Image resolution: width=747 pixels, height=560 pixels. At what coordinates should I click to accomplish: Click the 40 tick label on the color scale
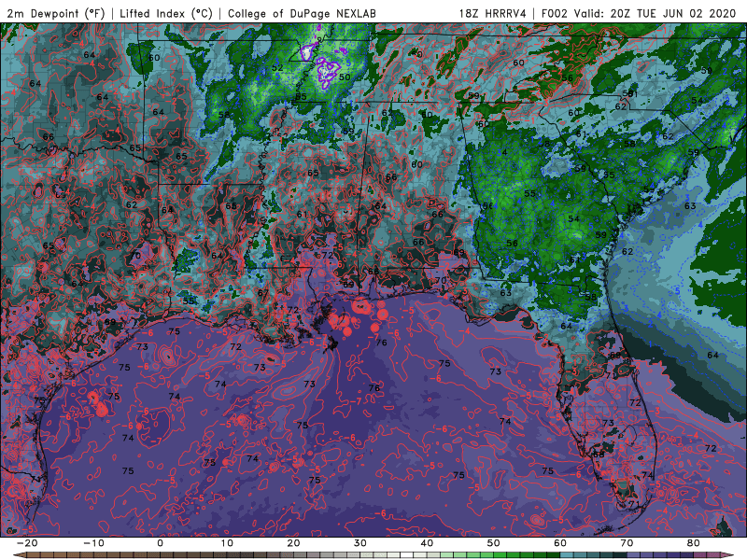click(427, 543)
